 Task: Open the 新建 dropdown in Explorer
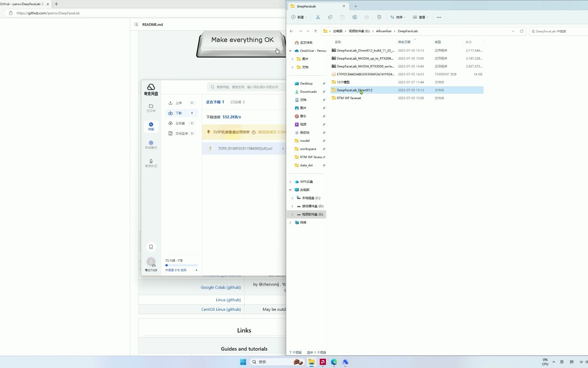299,17
